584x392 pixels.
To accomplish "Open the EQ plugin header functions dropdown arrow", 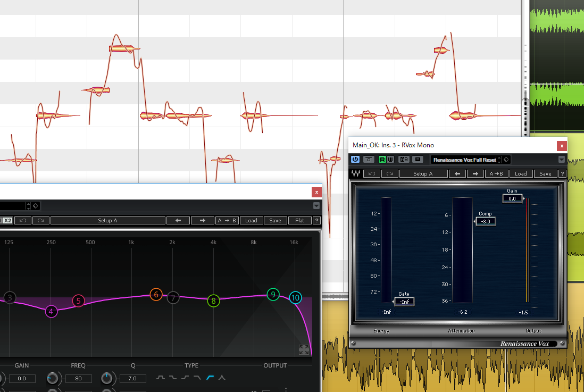I will point(316,206).
